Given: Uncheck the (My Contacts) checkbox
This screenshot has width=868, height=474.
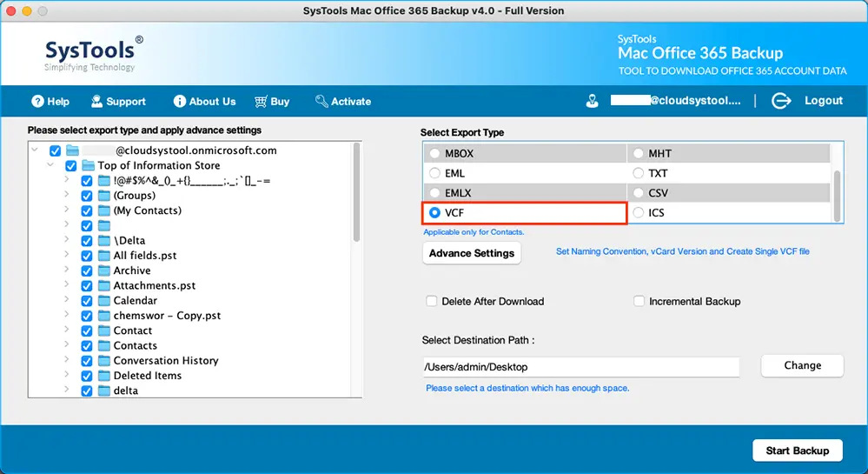Looking at the screenshot, I should tap(86, 210).
